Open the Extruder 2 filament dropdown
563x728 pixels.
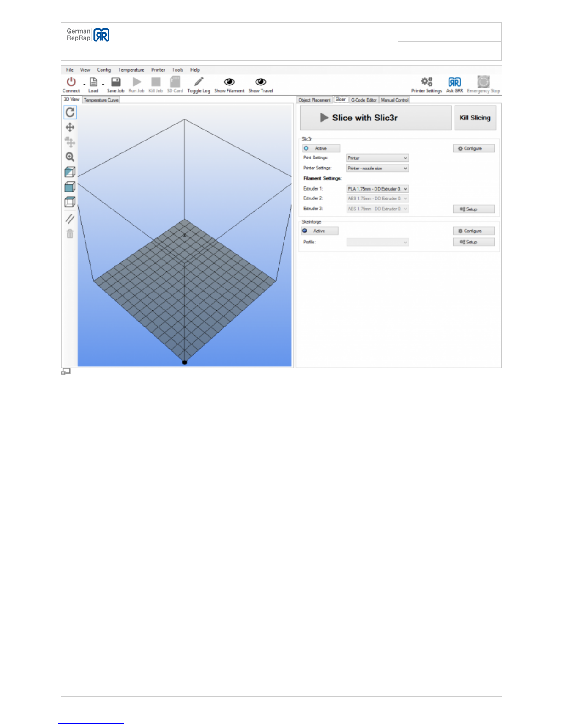pos(377,198)
